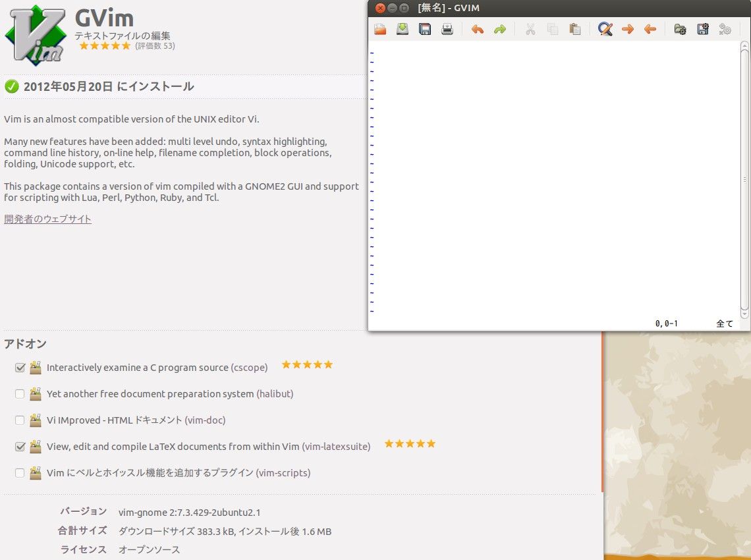Viewport: 751px width, 560px height.
Task: Click the 全て indicator in GVim status line
Action: (x=724, y=324)
